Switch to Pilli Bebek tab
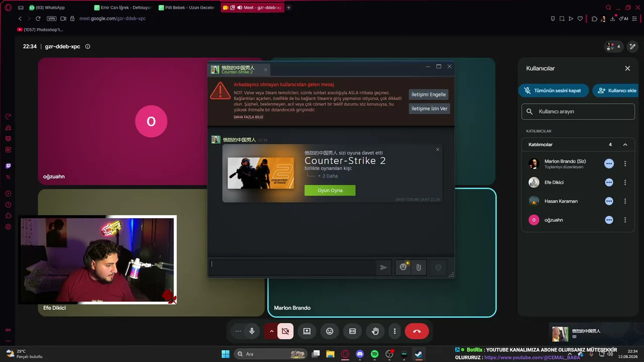The width and height of the screenshot is (644, 362). coord(187,8)
